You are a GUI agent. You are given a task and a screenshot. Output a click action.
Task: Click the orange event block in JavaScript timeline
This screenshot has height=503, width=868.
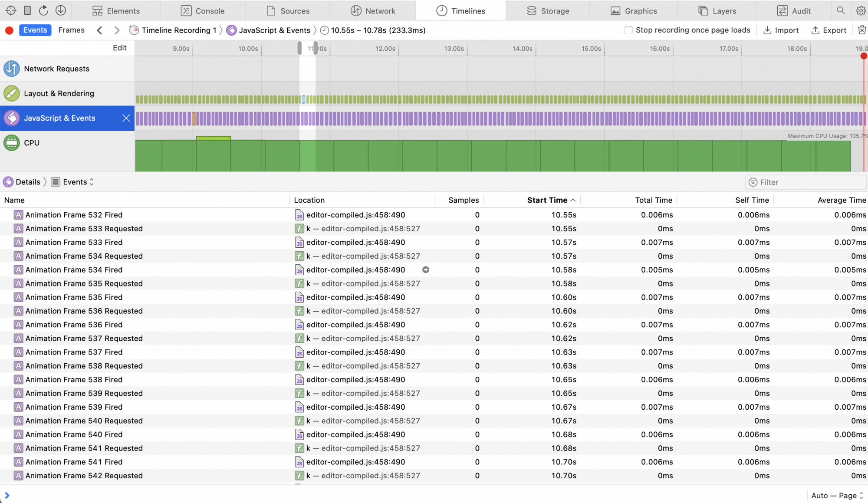coord(194,118)
